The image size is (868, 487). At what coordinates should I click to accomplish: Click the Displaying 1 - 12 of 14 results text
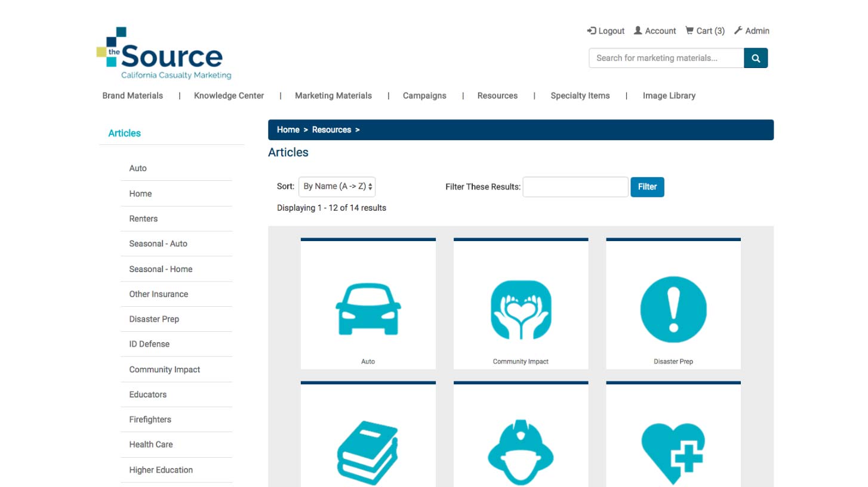point(331,208)
